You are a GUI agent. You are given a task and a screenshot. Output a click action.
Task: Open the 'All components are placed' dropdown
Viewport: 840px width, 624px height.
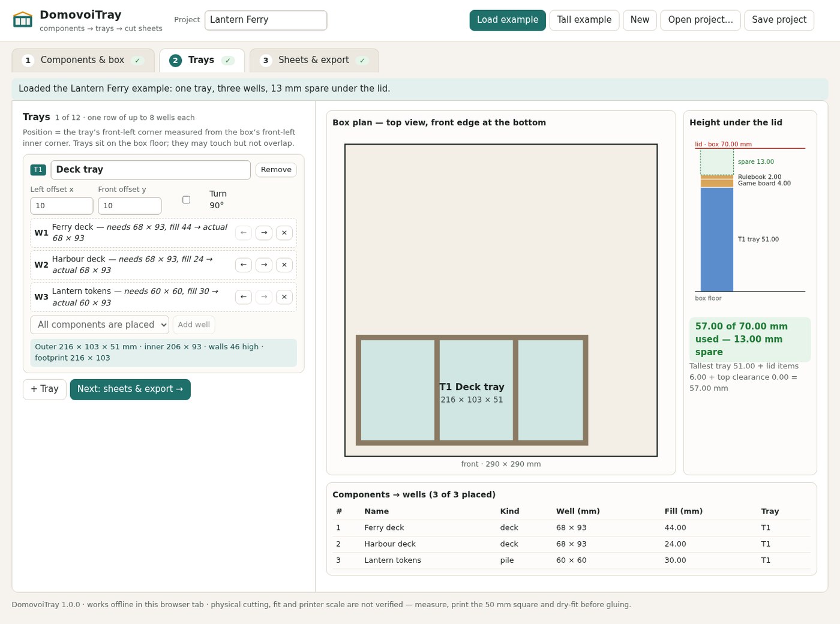(100, 325)
